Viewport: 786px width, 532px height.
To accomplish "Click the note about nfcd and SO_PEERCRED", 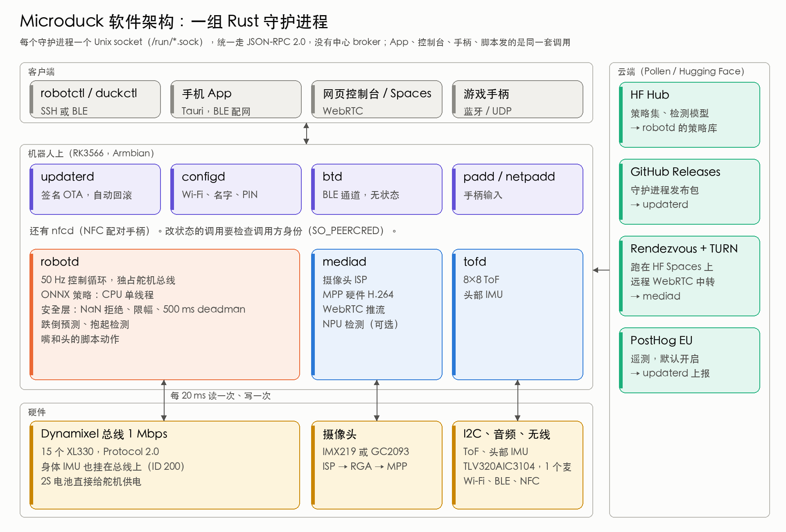I will 213,231.
